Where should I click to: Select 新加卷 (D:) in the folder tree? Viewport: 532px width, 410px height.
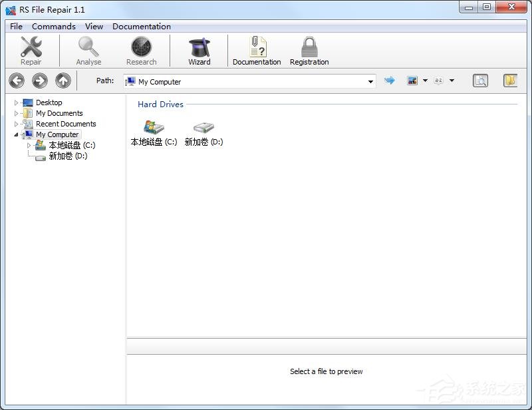point(68,156)
